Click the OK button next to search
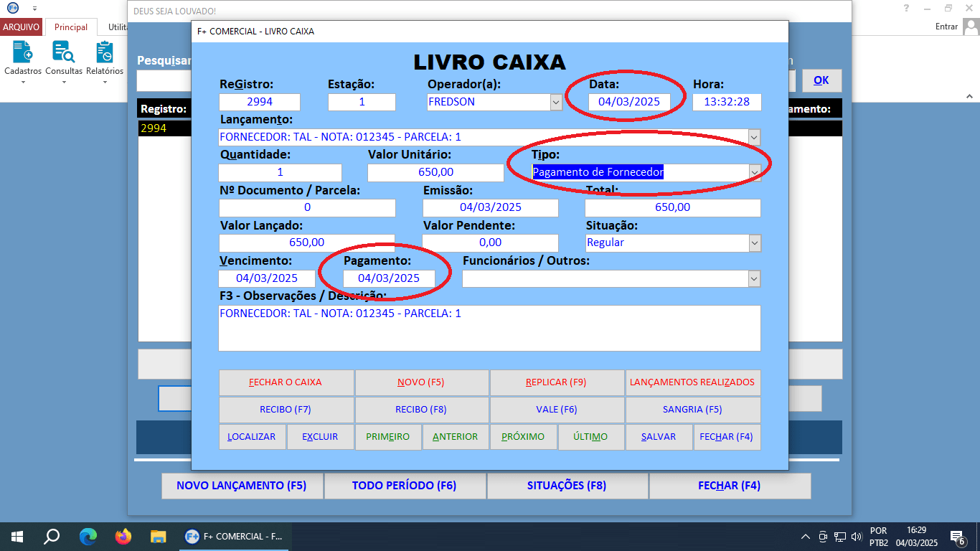 (821, 80)
